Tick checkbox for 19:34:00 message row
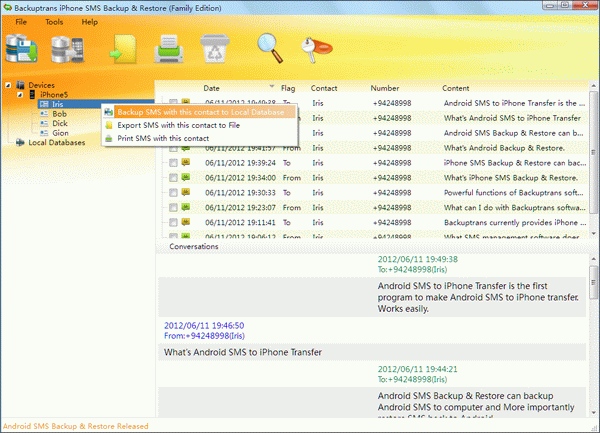 [174, 177]
